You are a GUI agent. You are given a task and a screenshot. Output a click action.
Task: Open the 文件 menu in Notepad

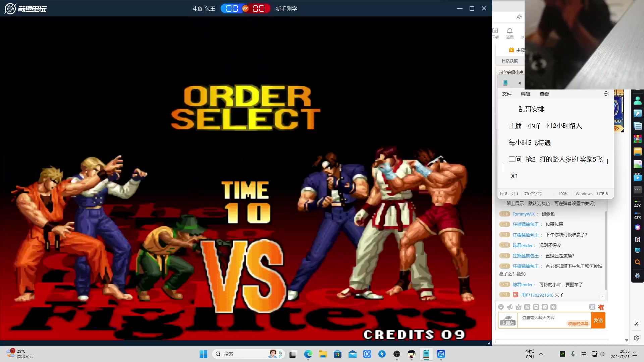click(506, 94)
